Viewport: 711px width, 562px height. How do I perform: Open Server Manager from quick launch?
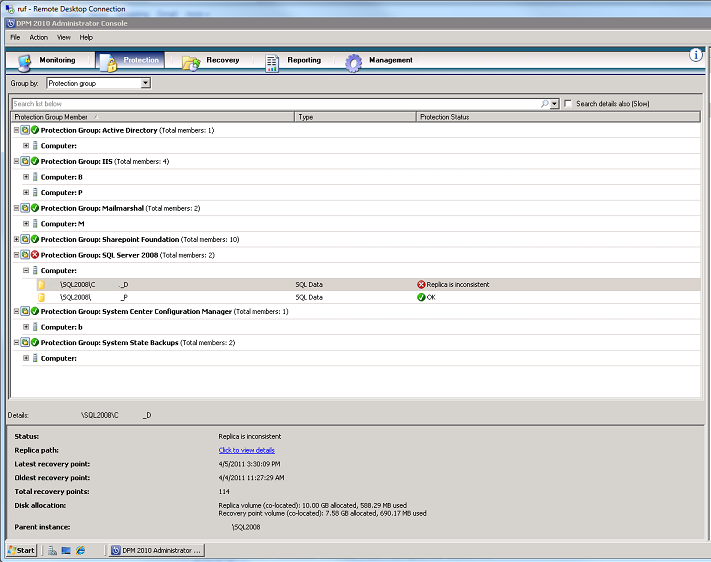(53, 550)
